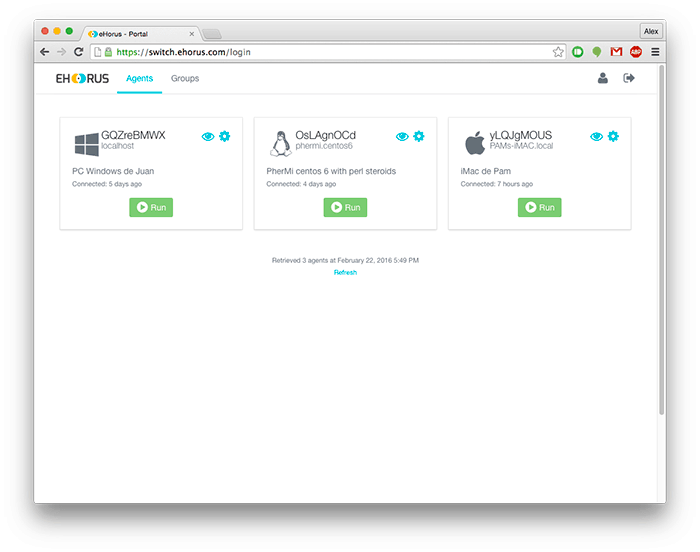Image resolution: width=700 pixels, height=552 pixels.
Task: Click the hostname phermi.centos6
Action: tap(324, 146)
